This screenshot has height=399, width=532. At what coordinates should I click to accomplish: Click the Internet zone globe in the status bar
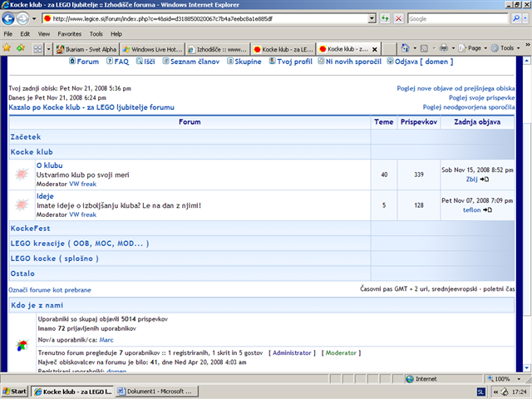[x=410, y=379]
